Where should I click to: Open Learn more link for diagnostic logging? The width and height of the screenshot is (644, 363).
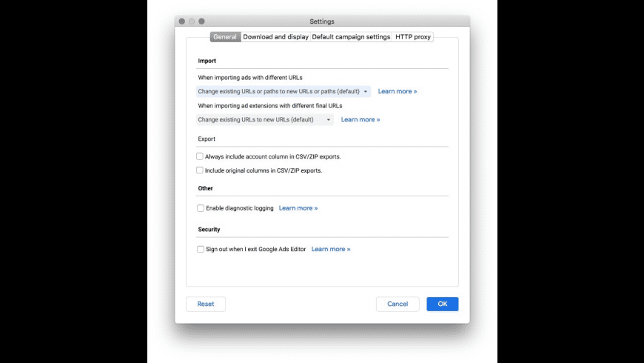point(298,208)
